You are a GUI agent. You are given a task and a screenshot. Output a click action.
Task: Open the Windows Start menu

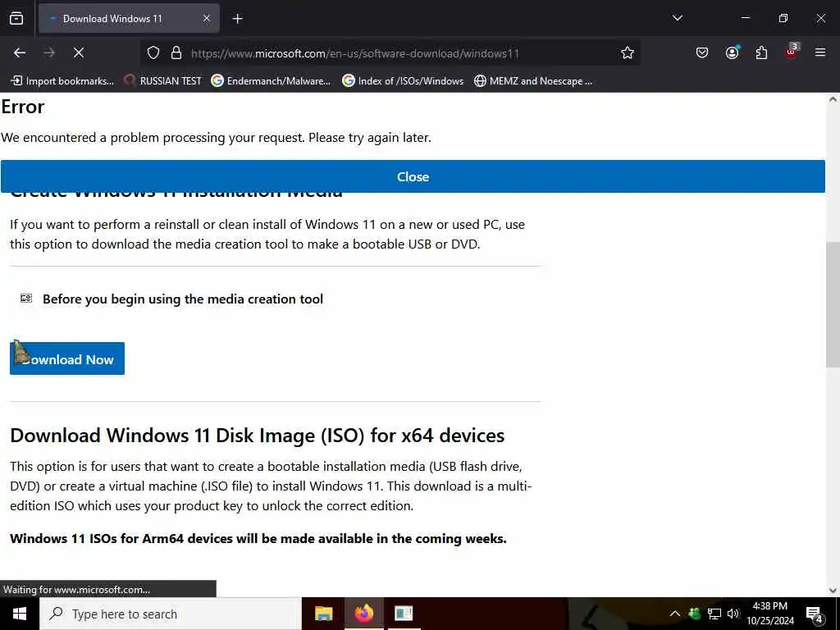pos(20,614)
